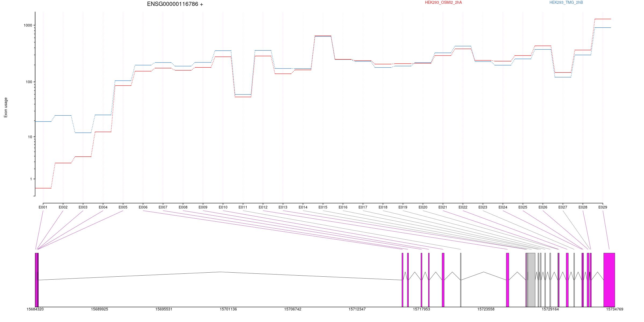Viewport: 644px width, 322px height.
Task: Click the y-axis tick label 1000
Action: pos(28,25)
